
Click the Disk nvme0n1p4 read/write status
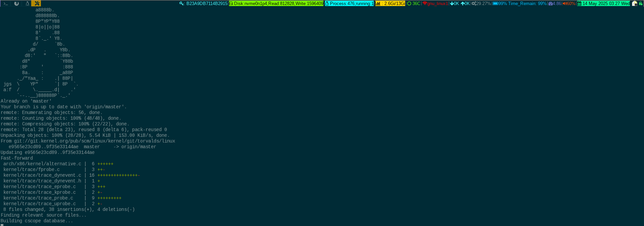[x=276, y=3]
